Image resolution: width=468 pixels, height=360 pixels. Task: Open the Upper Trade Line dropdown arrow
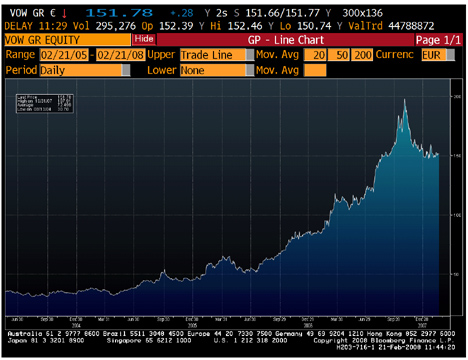click(x=250, y=55)
